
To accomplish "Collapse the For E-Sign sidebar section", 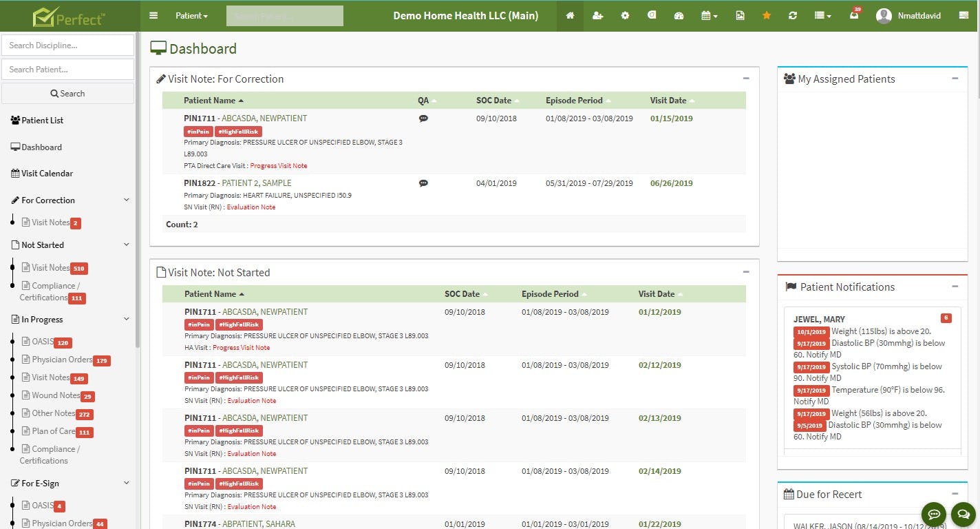I will click(127, 483).
